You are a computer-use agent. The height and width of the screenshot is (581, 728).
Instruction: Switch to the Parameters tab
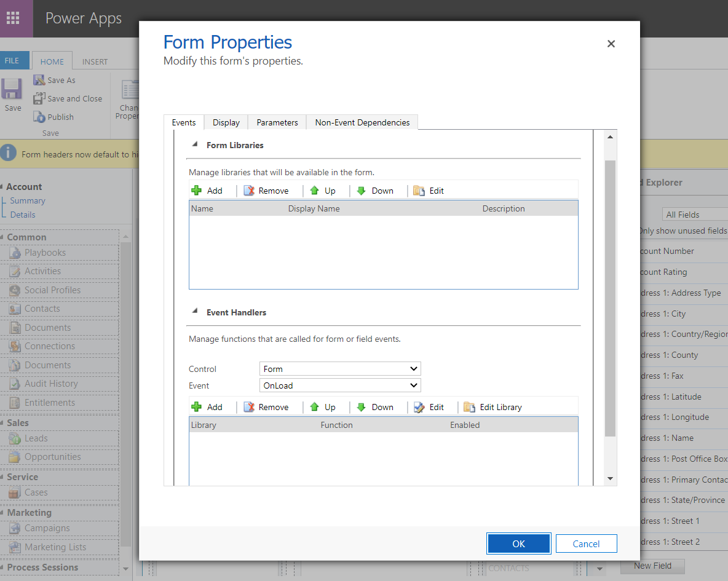pyautogui.click(x=277, y=122)
